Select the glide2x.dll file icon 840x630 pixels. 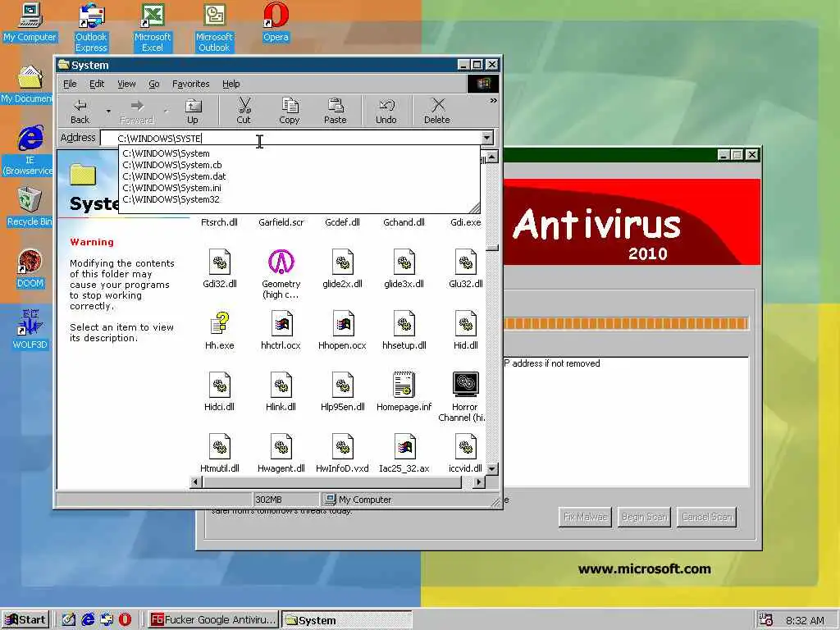pos(343,262)
